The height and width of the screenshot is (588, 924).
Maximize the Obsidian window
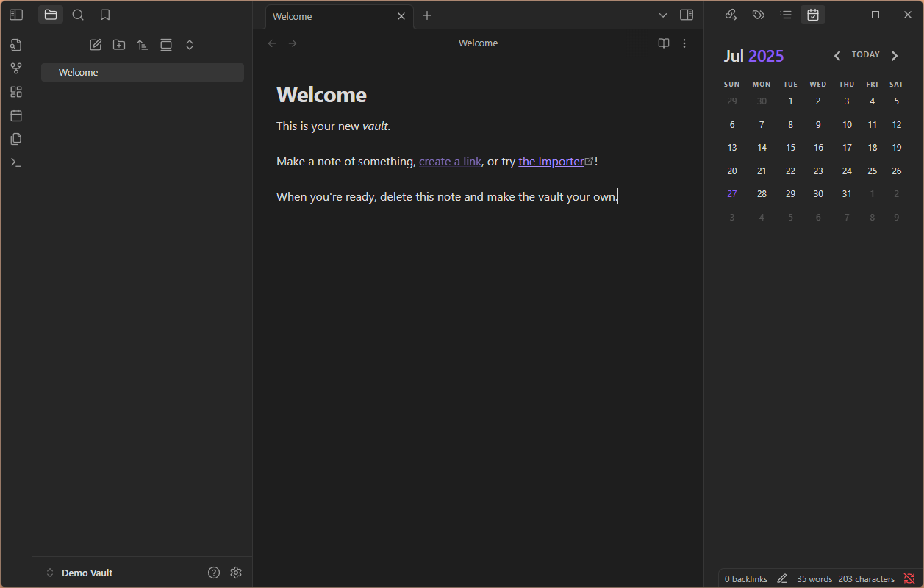[x=875, y=15]
